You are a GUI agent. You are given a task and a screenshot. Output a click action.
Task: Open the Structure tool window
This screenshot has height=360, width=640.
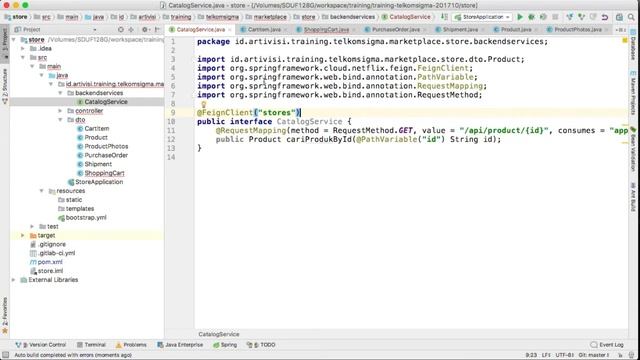(5, 86)
